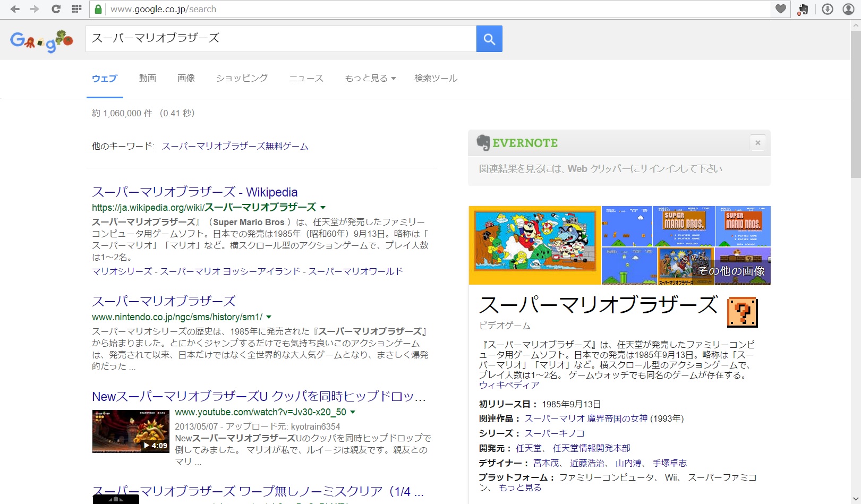Open the 宮本茂 designer link
This screenshot has width=861, height=504.
point(546,463)
